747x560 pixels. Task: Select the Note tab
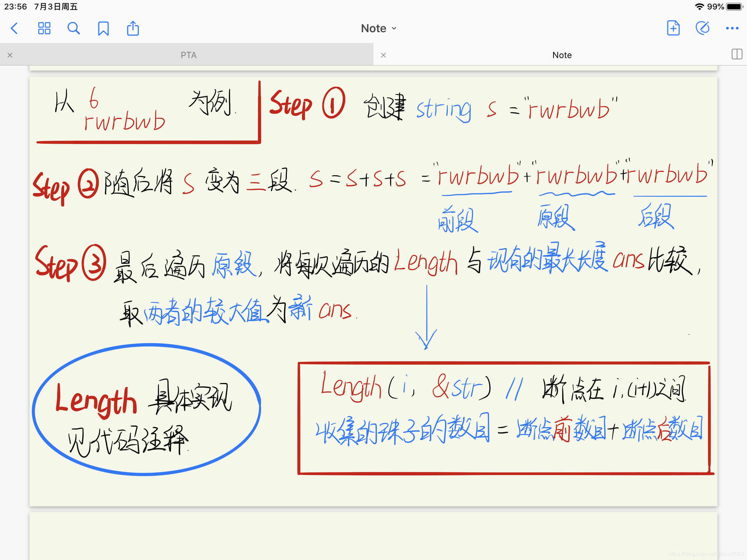point(562,55)
